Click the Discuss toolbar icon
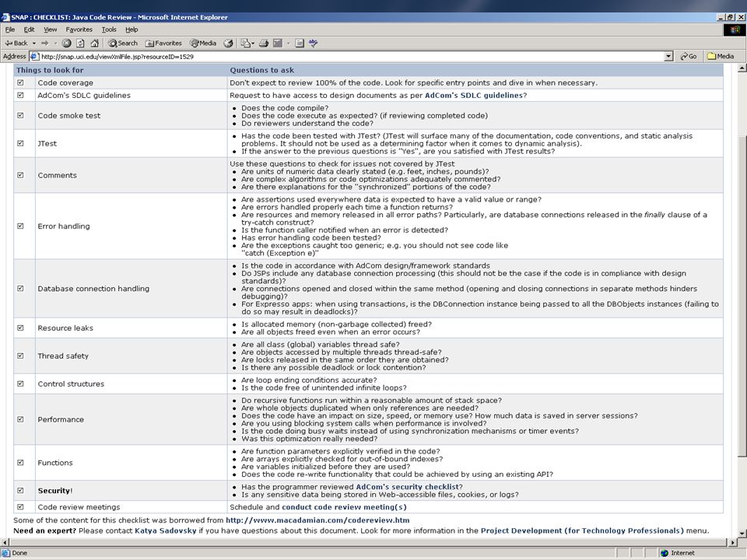This screenshot has width=747, height=560. pyautogui.click(x=299, y=43)
